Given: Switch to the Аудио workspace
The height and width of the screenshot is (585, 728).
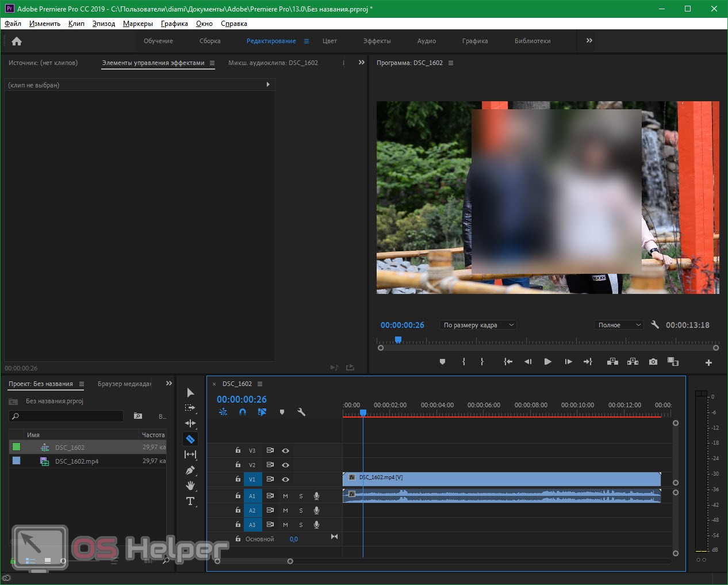Looking at the screenshot, I should (427, 41).
